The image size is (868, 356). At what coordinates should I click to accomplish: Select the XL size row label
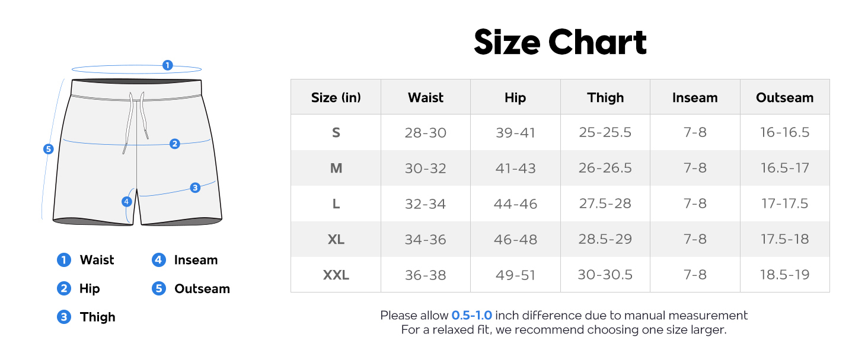[x=336, y=239]
